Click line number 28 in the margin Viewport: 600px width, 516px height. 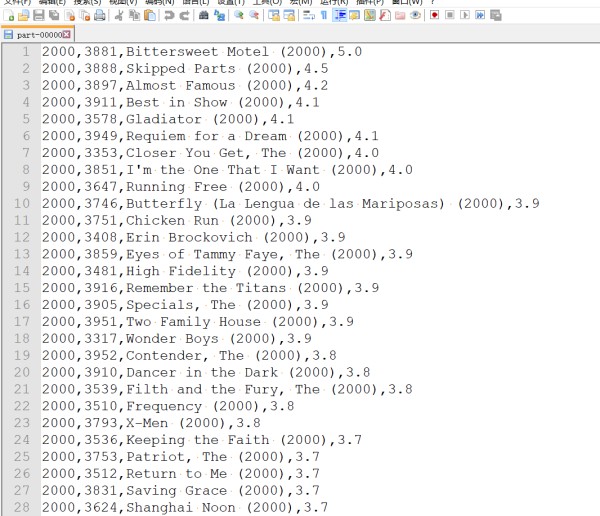[x=21, y=507]
